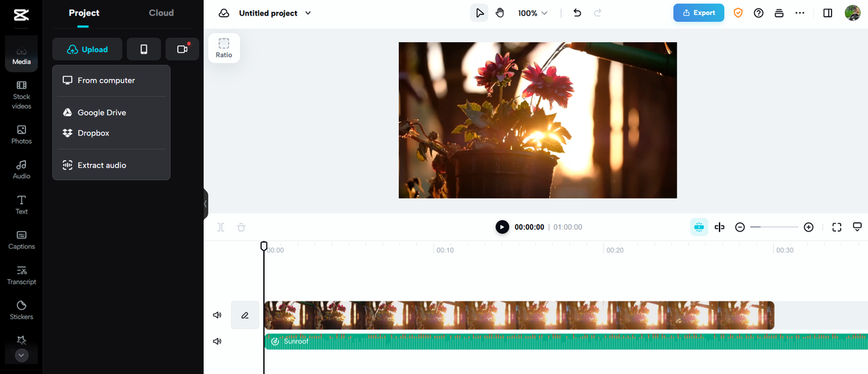Undo the last action

(x=577, y=13)
